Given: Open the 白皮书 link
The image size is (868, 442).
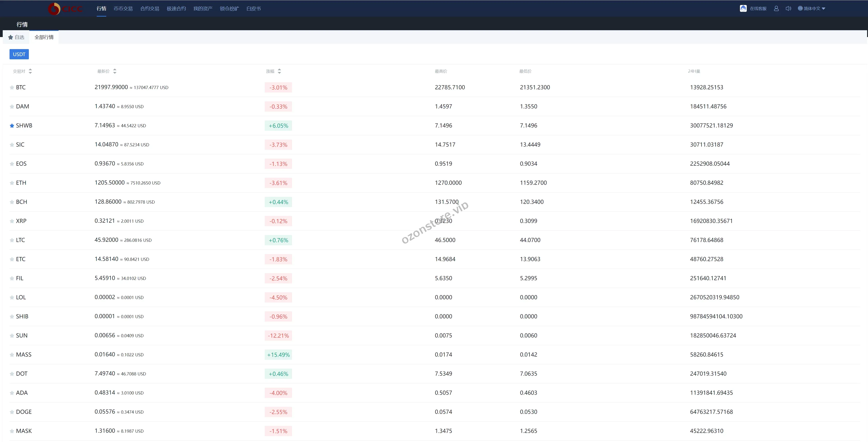Looking at the screenshot, I should [x=253, y=8].
